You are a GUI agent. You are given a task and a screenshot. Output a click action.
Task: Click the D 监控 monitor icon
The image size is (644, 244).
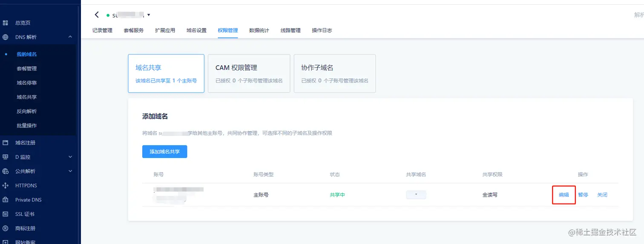(6, 157)
